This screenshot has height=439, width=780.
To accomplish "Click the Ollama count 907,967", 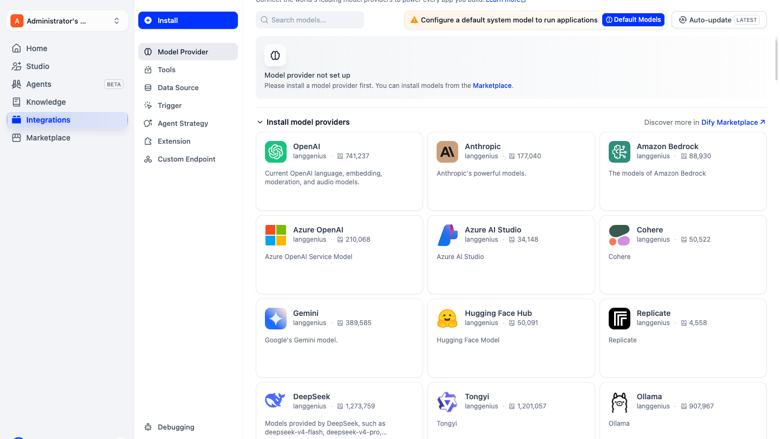I will pyautogui.click(x=701, y=406).
